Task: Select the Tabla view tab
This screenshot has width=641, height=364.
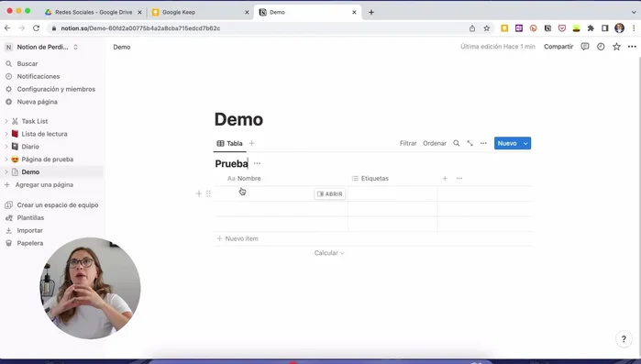Action: pyautogui.click(x=230, y=143)
